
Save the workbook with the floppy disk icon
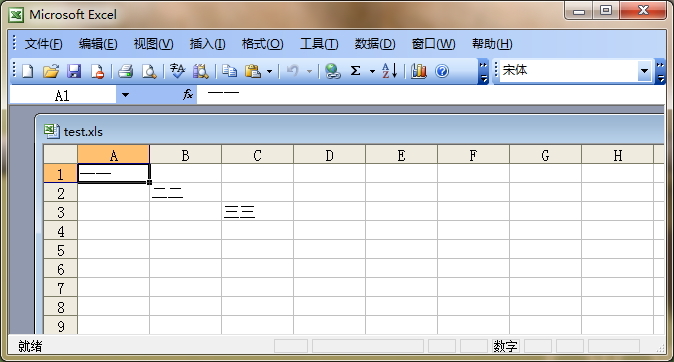click(74, 71)
